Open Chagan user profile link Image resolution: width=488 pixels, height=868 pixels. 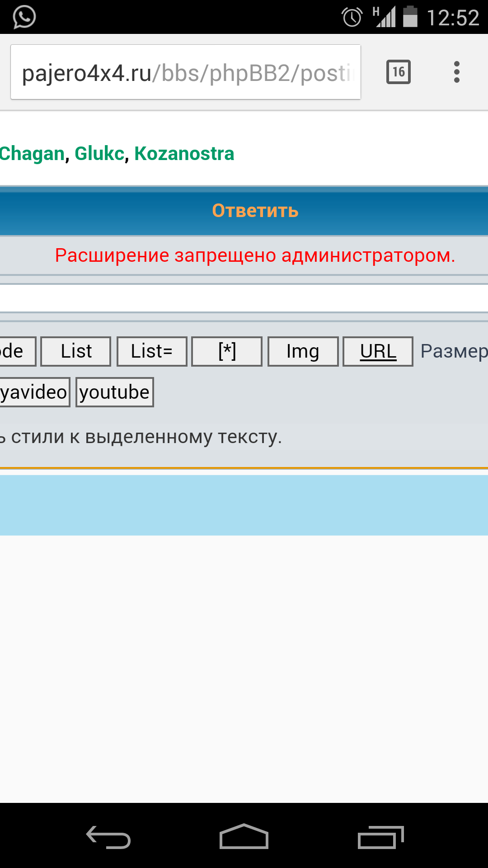pyautogui.click(x=32, y=154)
